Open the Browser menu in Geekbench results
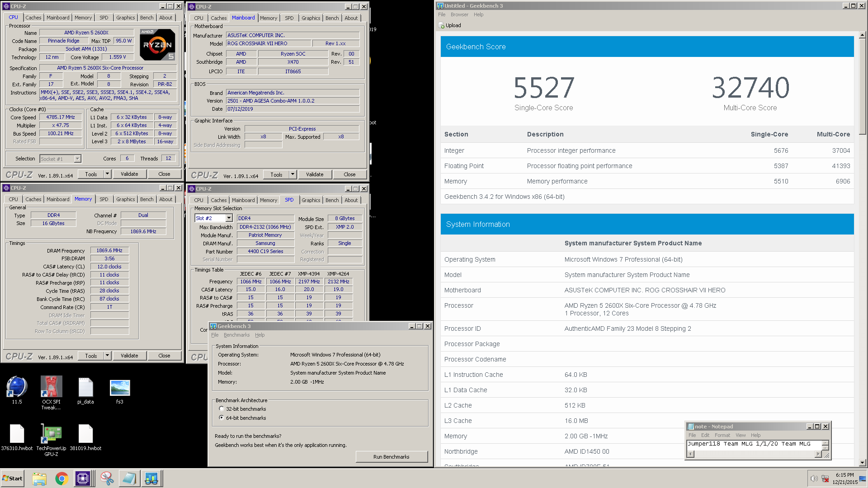The height and width of the screenshot is (488, 868). (x=459, y=15)
